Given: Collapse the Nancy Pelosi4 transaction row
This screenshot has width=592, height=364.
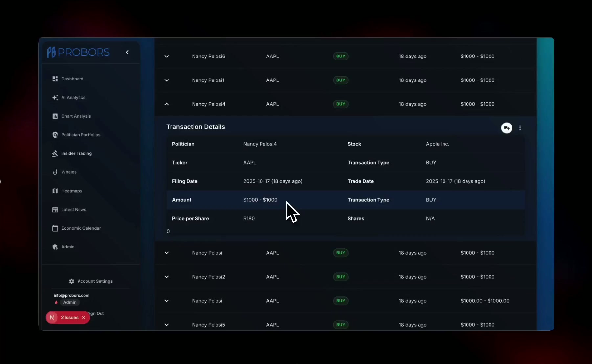Looking at the screenshot, I should [x=167, y=104].
